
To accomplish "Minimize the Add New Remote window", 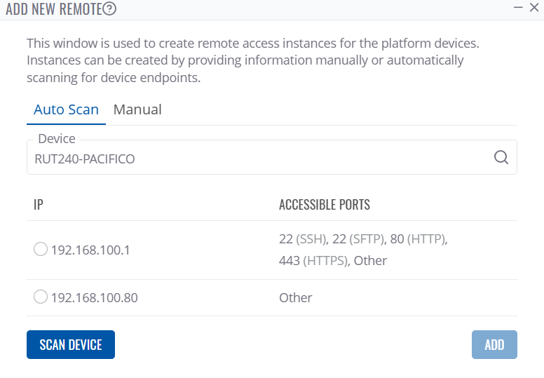I will 518,7.
